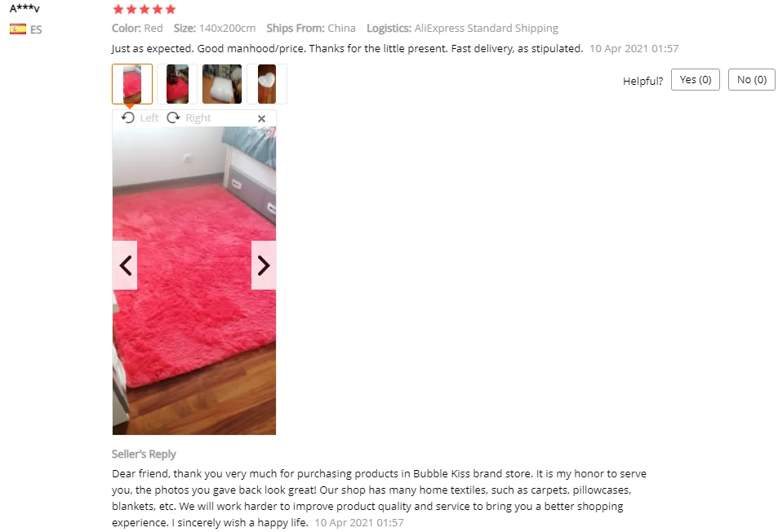
Task: Show the previous review photo
Action: click(x=125, y=265)
